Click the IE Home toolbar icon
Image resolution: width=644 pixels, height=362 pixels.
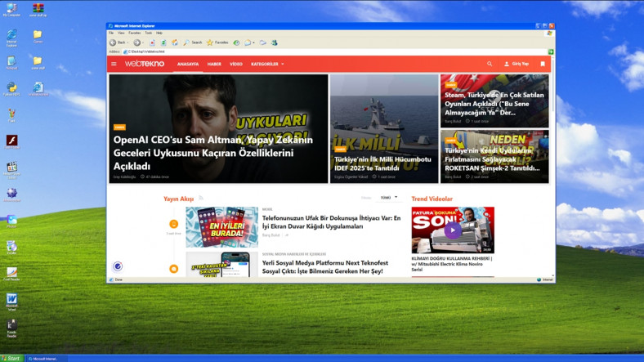[174, 42]
